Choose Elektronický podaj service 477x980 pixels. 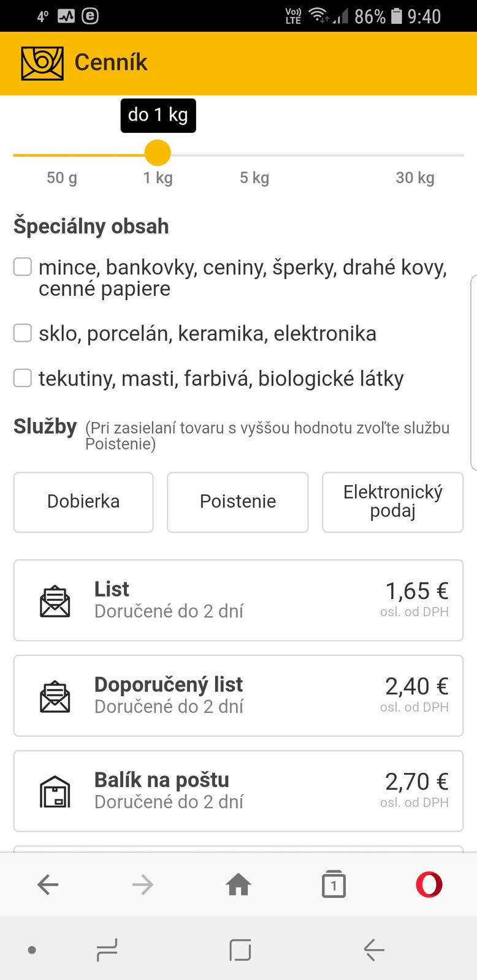[392, 502]
